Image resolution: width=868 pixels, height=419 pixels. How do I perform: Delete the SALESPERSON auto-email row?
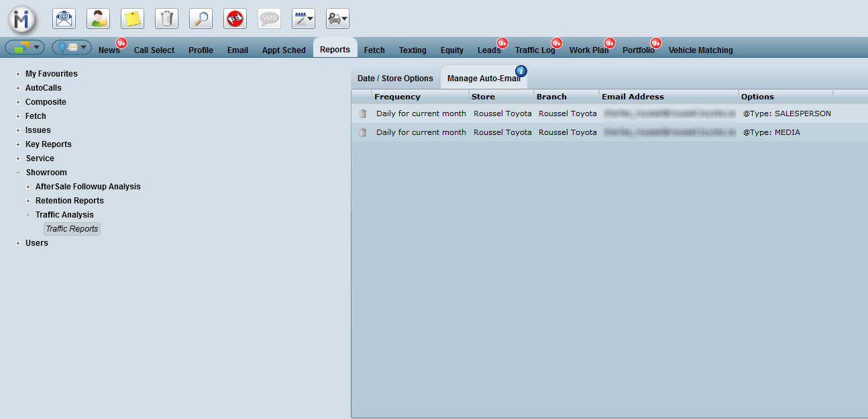(x=363, y=114)
